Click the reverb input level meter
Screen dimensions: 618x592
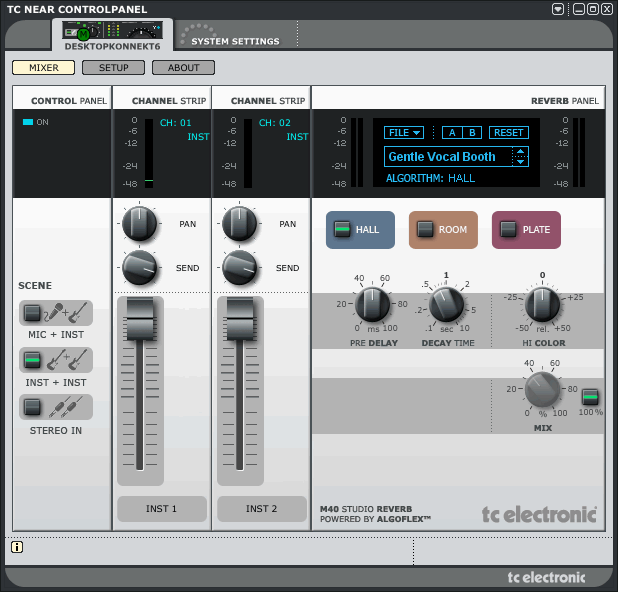coord(357,153)
